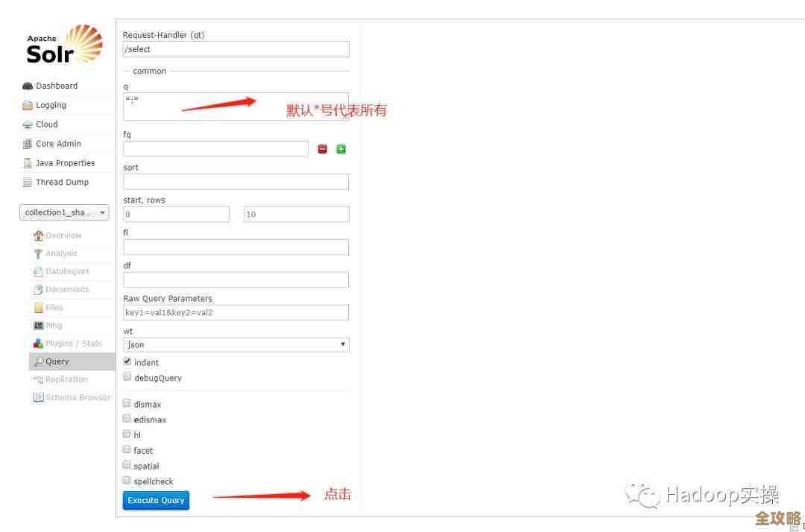
Task: Expand the collection1 core selector dropdown
Action: click(x=64, y=212)
